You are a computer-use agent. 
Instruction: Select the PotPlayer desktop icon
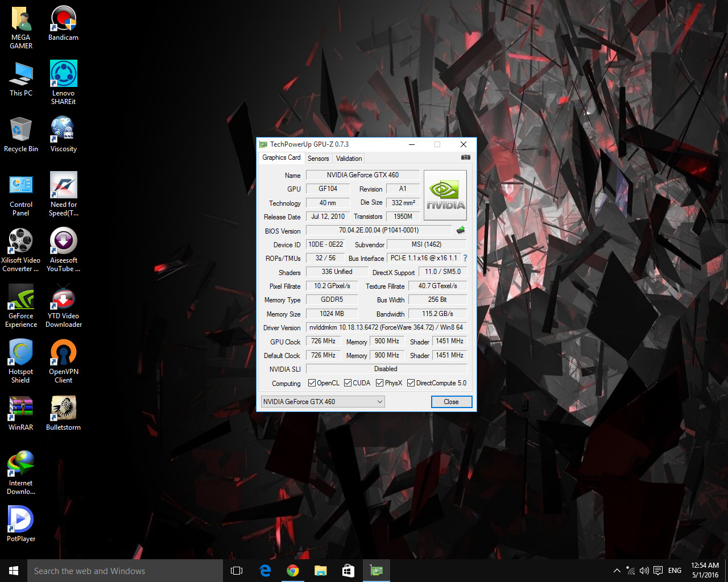click(21, 524)
